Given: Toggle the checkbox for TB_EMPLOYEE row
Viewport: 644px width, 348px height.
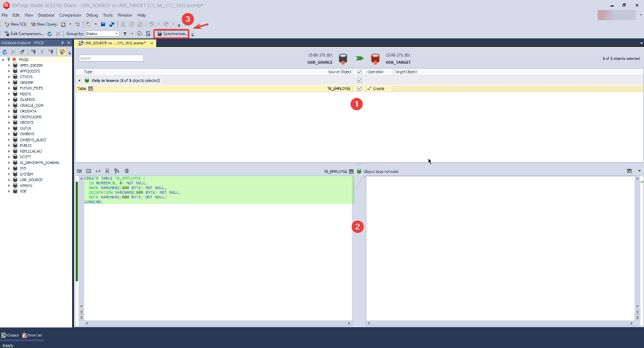Looking at the screenshot, I should point(359,89).
